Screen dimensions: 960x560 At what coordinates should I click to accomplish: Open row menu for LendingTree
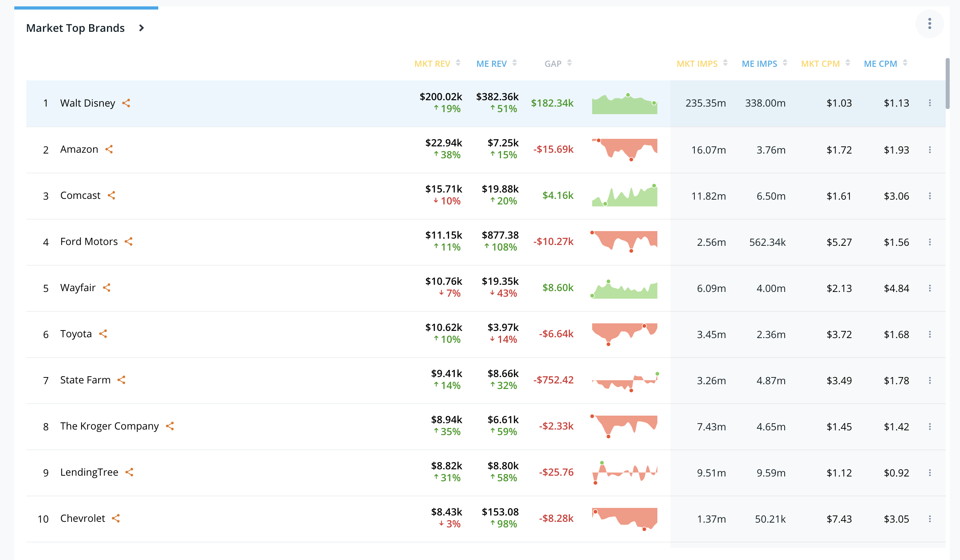[930, 472]
